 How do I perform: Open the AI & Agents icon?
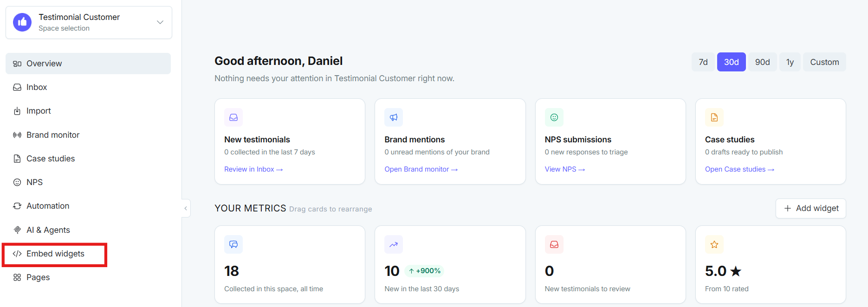[17, 230]
